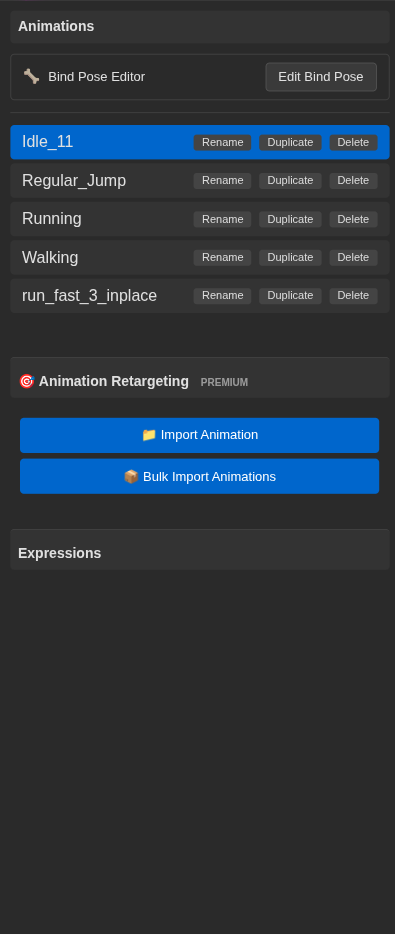Click the Import Animation button
395x935 pixels.
click(199, 435)
